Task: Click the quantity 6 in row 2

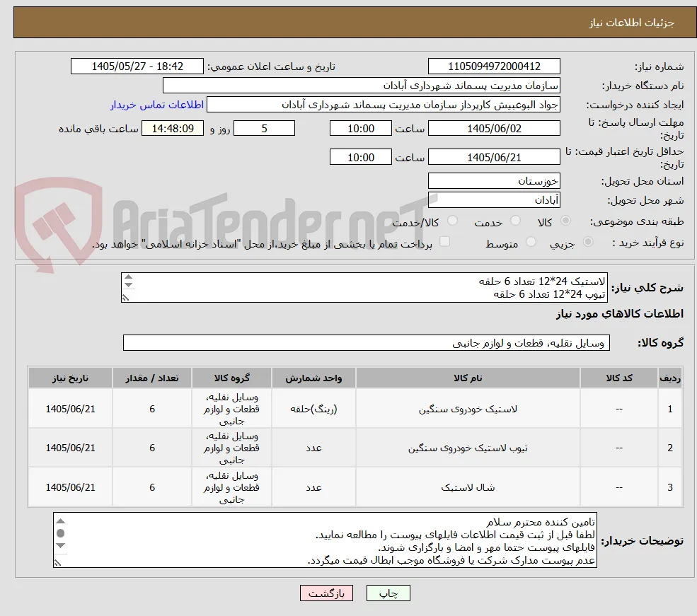Action: pos(151,448)
